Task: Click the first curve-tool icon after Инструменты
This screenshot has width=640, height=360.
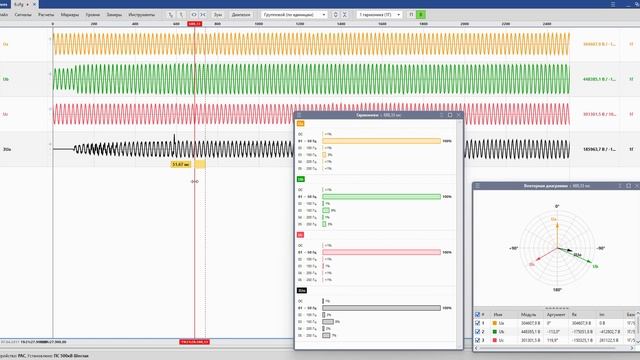Action: tap(171, 15)
